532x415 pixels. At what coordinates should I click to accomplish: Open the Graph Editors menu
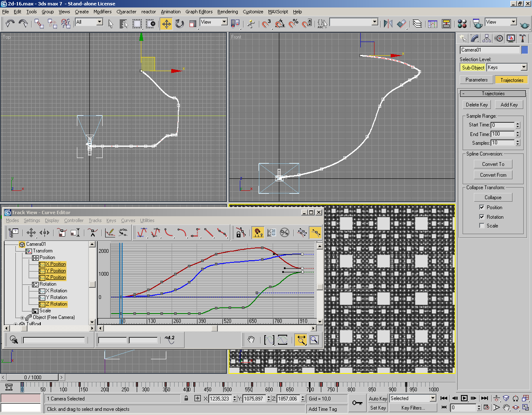199,12
